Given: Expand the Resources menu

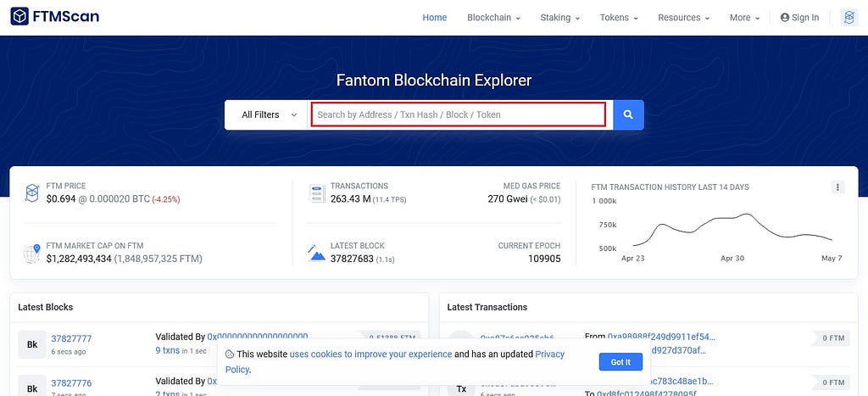Looking at the screenshot, I should pyautogui.click(x=684, y=18).
